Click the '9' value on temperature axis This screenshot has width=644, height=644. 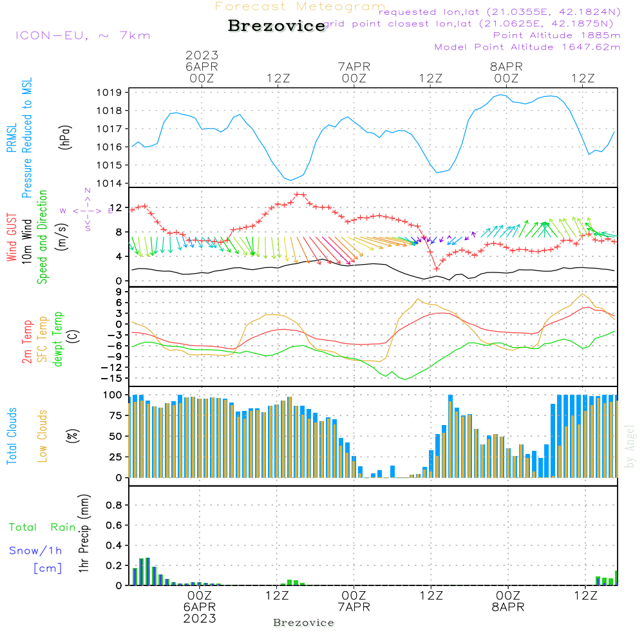point(118,292)
